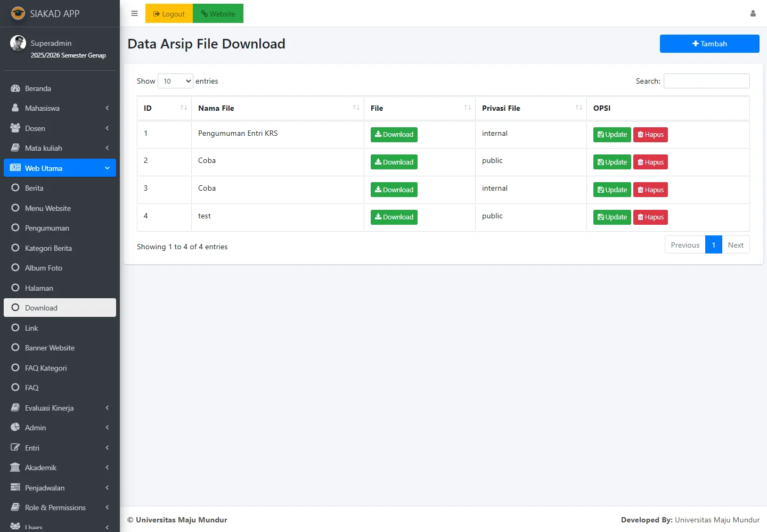Click the SIAKAD APP logo icon
The image size is (767, 532).
[x=18, y=13]
